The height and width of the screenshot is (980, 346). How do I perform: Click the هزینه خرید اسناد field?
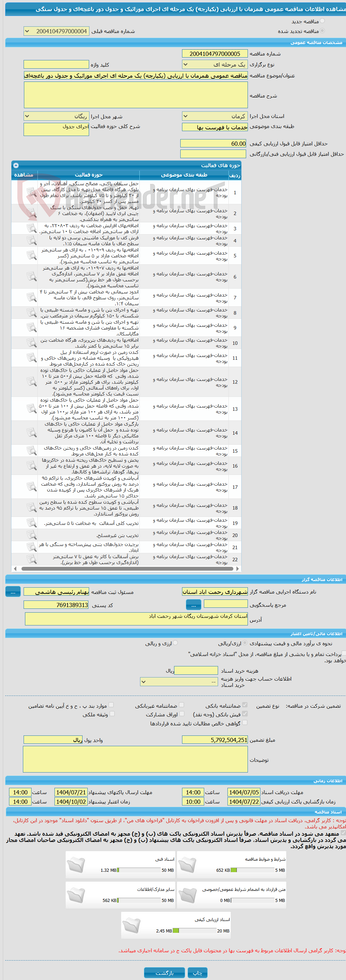pos(196,671)
